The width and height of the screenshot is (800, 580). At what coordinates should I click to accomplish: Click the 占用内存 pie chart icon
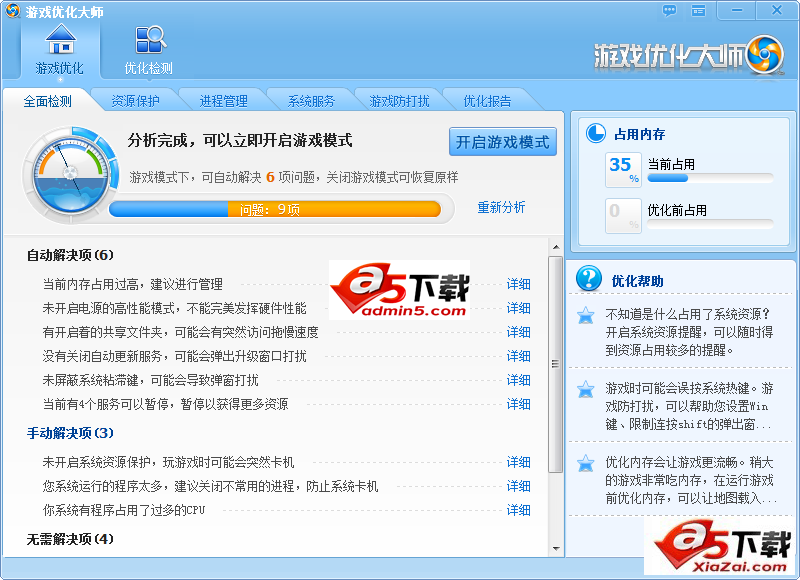click(595, 134)
